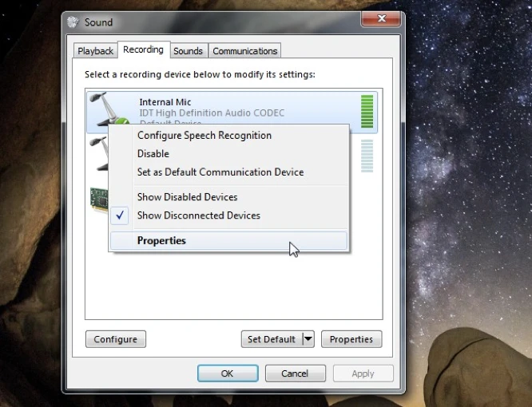Screen dimensions: 532x407
Task: Go to the Communications tab
Action: 244,51
